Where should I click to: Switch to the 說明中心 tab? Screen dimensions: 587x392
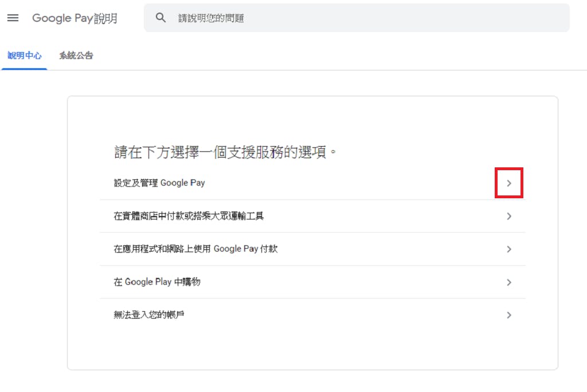click(24, 56)
